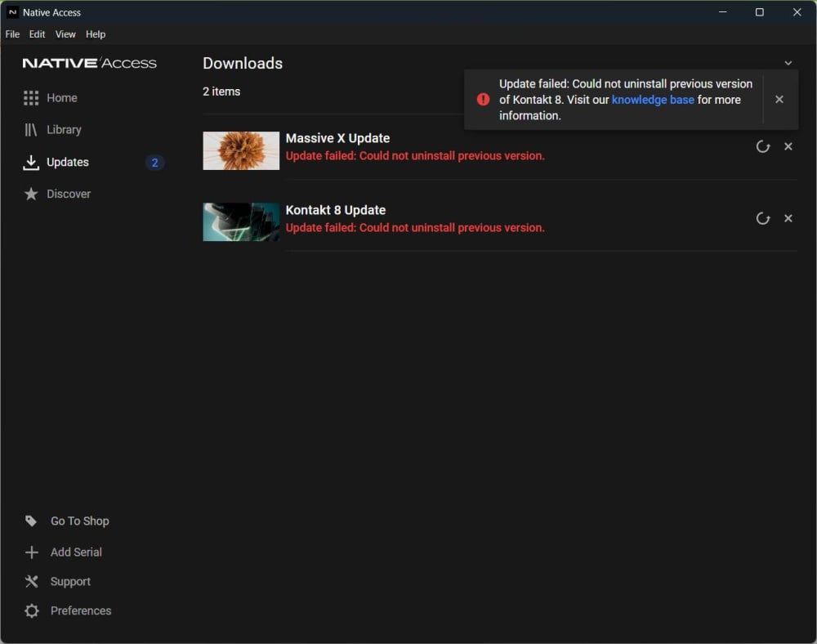
Task: Click the red error alert icon
Action: [483, 99]
